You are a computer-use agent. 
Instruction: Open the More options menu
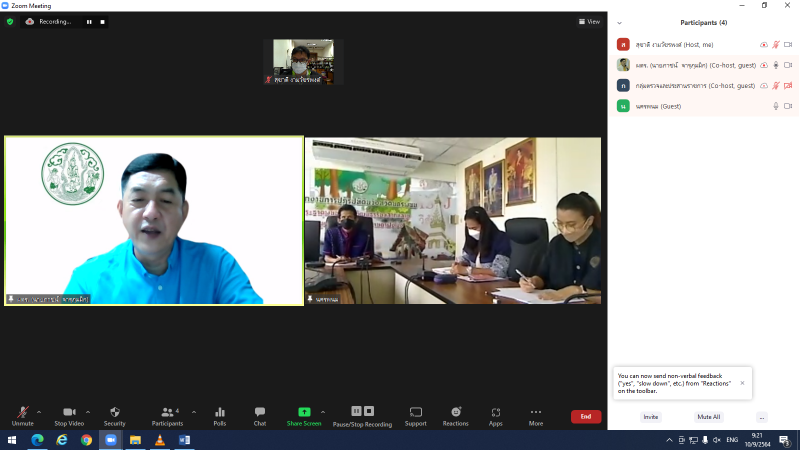536,416
